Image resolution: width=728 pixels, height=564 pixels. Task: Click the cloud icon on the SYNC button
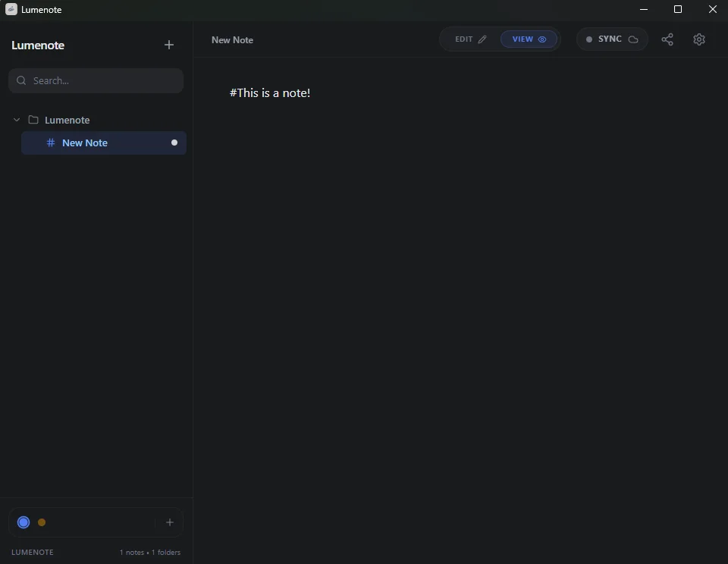click(x=632, y=39)
